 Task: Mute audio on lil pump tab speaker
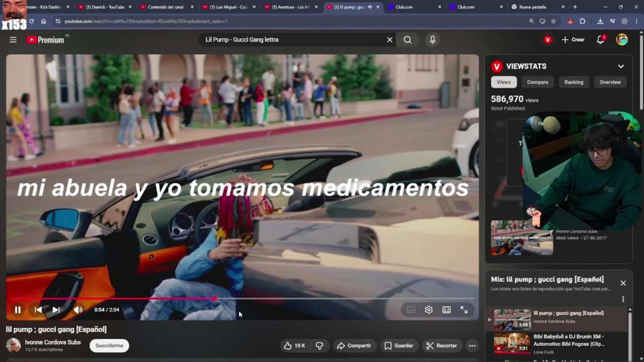370,7
